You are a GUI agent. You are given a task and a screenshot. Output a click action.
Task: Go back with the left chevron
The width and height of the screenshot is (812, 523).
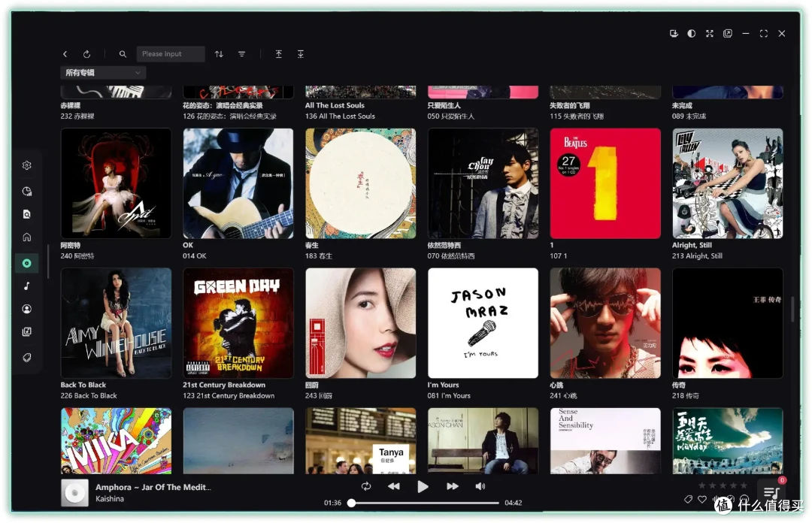[x=65, y=54]
